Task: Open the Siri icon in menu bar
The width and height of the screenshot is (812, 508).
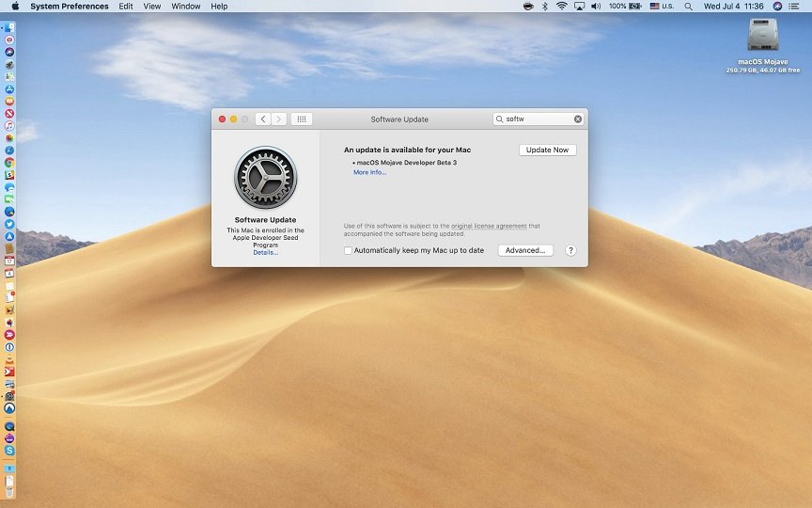Action: point(777,7)
